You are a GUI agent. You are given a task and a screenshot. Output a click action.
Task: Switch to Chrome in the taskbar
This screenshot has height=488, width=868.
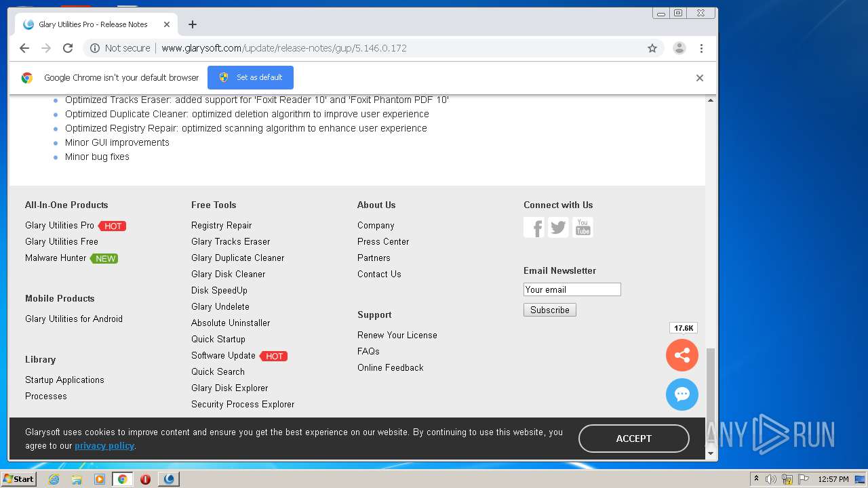pyautogui.click(x=123, y=479)
